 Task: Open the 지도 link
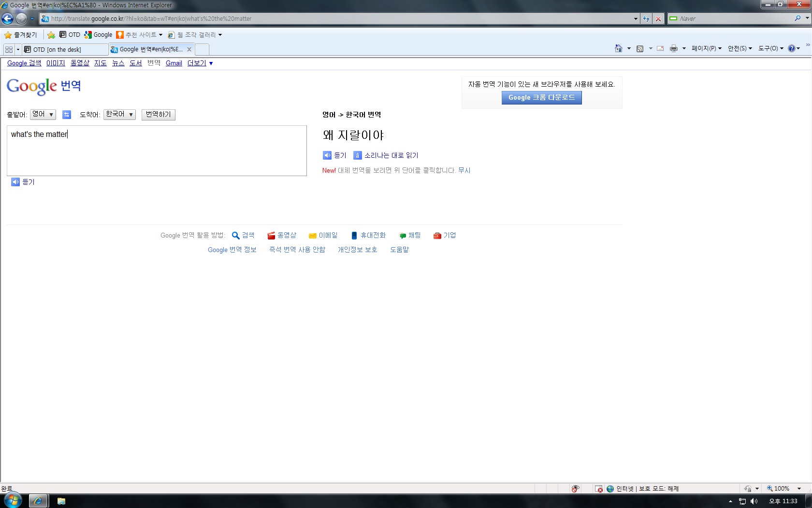pos(101,63)
